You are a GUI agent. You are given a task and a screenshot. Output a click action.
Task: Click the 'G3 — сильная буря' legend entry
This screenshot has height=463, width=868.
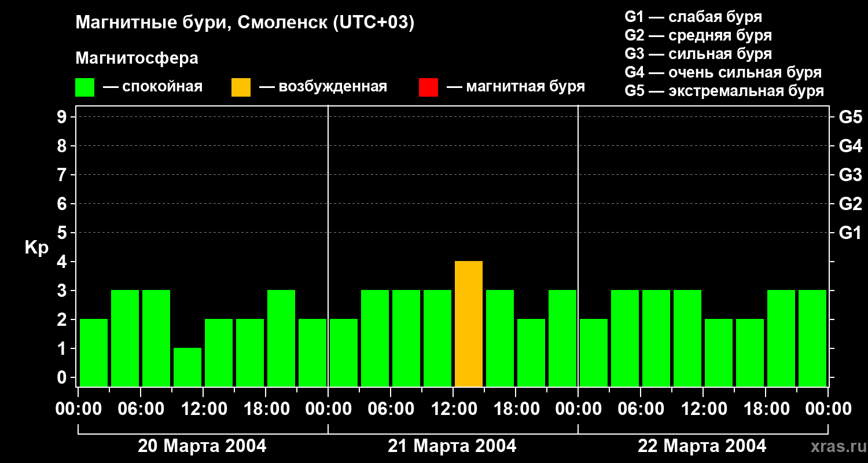point(698,54)
